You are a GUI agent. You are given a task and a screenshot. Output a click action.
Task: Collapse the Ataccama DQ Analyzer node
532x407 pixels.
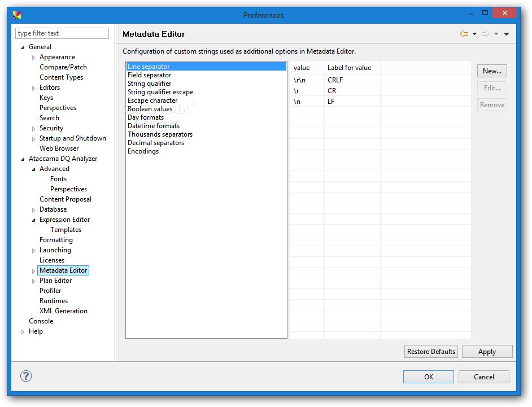(23, 159)
